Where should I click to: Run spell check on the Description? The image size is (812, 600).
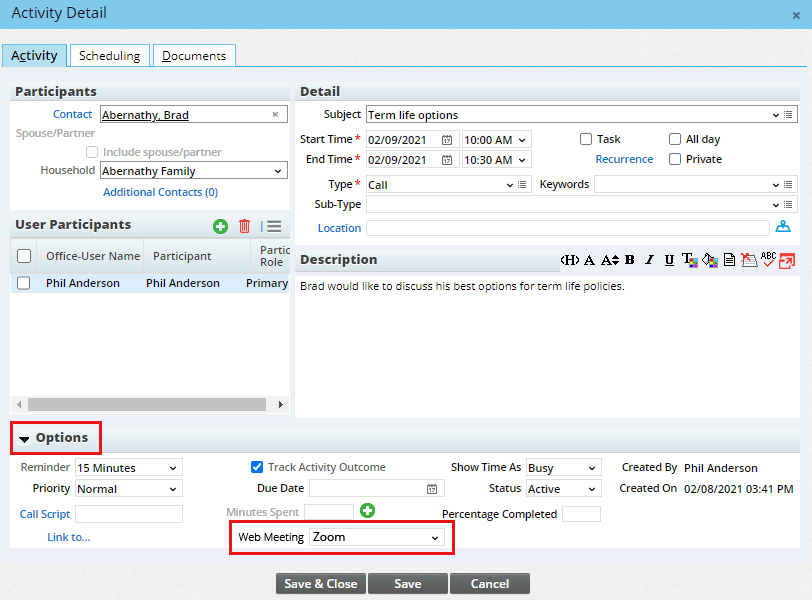point(769,259)
